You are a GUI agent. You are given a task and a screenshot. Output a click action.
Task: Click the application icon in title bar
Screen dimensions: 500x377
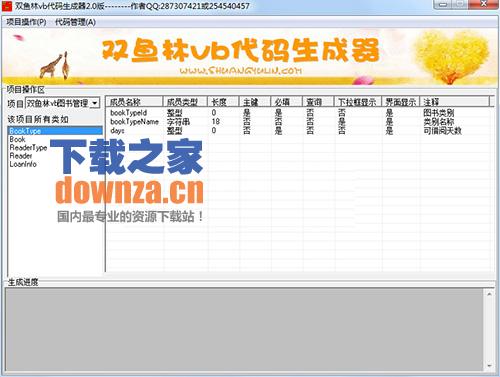[7, 6]
